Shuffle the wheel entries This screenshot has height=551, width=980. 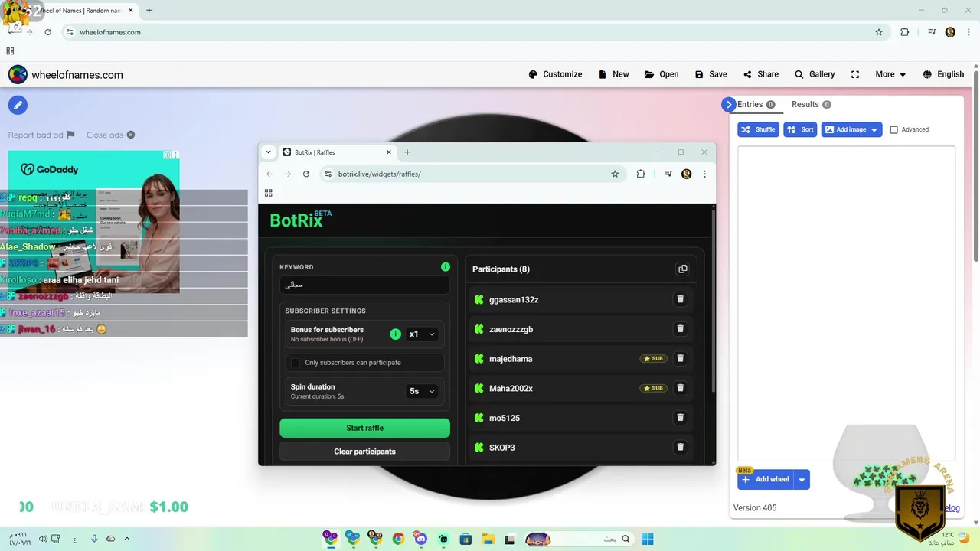pos(758,129)
